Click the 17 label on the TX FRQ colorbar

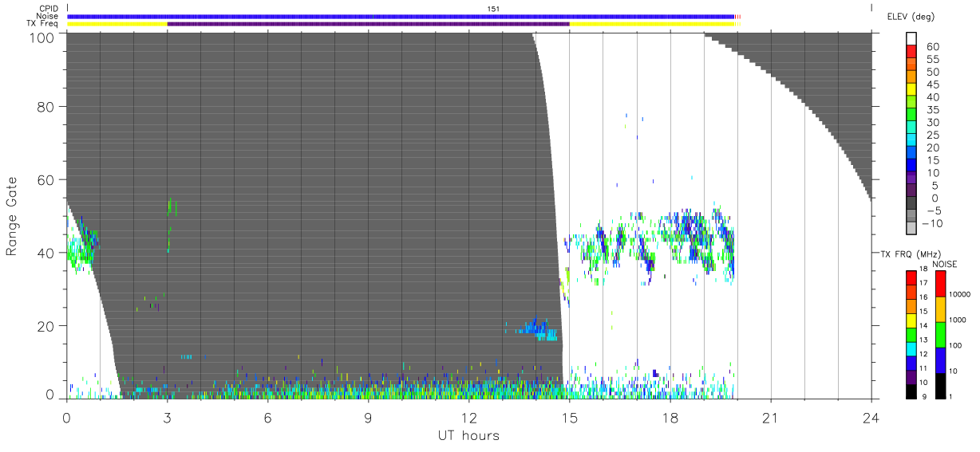(x=924, y=283)
